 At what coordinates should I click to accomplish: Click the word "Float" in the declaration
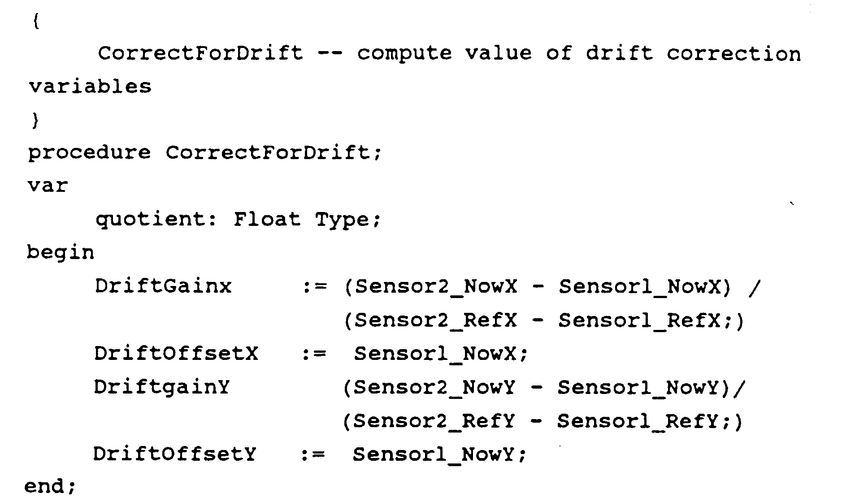[267, 219]
